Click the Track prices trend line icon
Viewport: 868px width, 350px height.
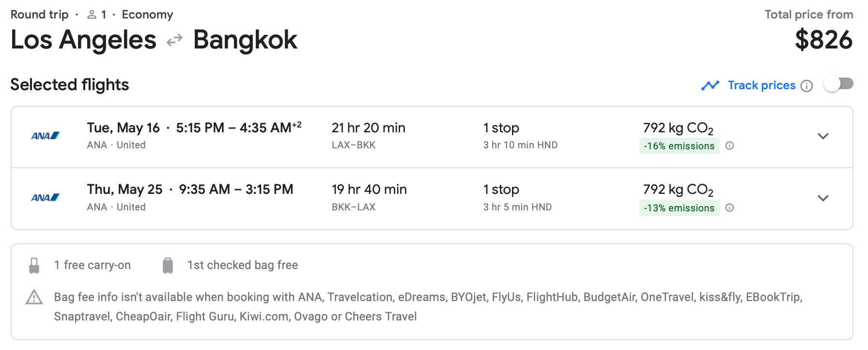tap(710, 86)
